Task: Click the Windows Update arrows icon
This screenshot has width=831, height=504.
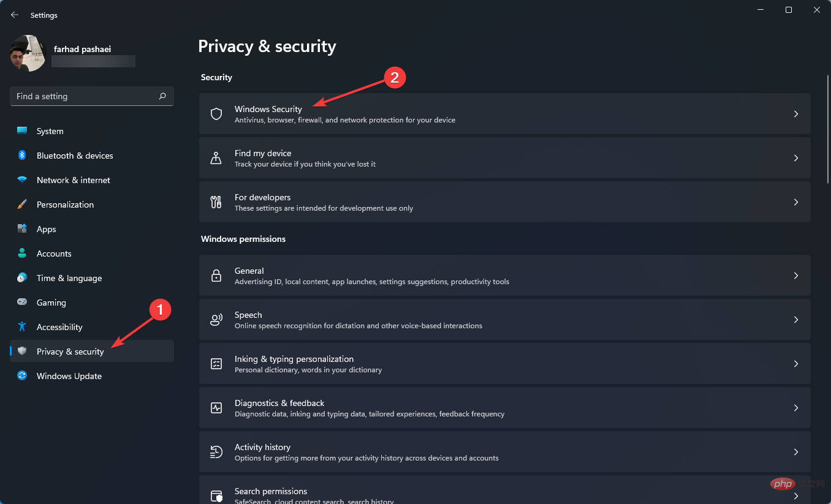Action: [22, 376]
